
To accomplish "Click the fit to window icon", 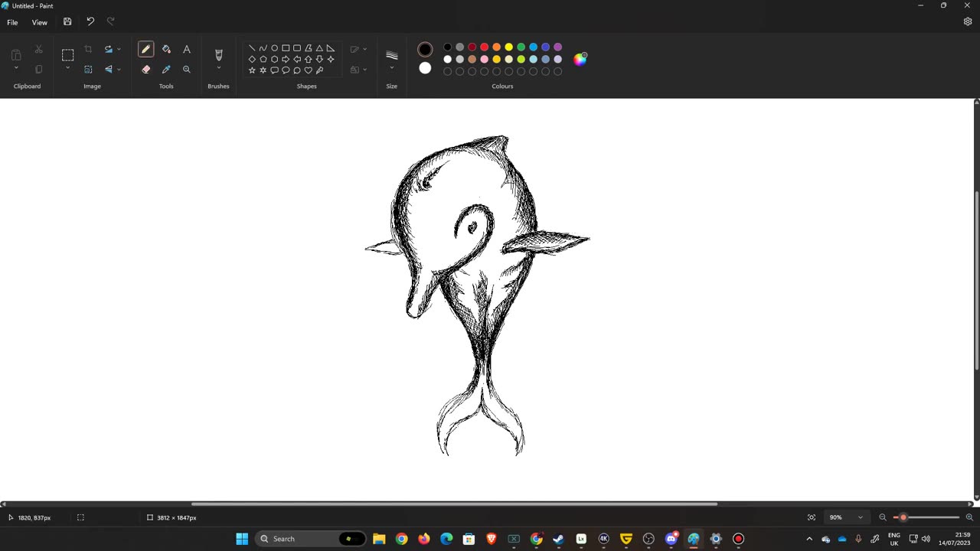I will point(812,517).
